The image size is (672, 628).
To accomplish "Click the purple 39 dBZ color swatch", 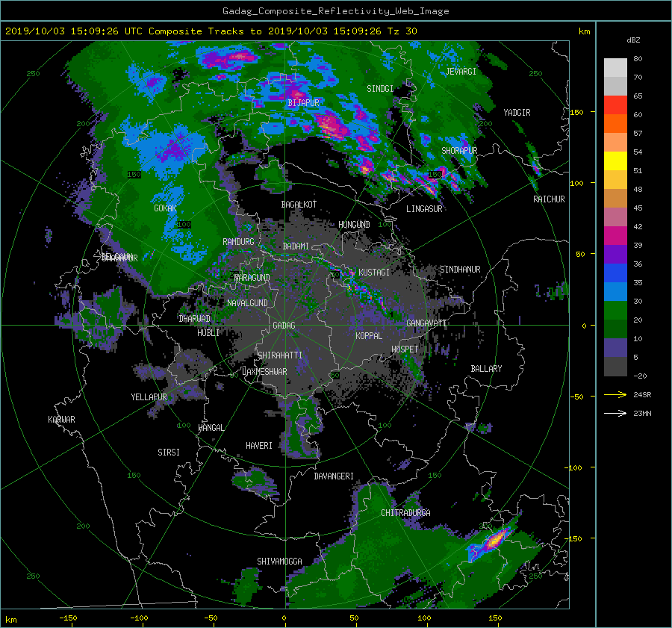I will click(x=615, y=254).
